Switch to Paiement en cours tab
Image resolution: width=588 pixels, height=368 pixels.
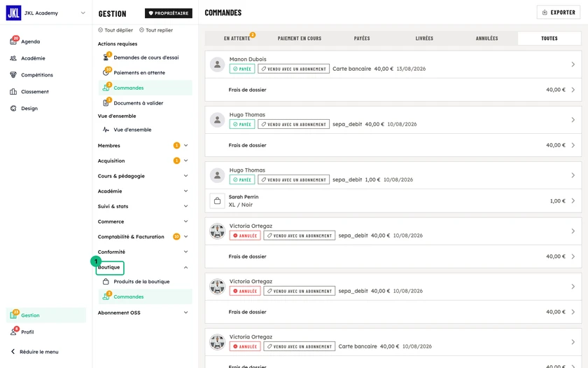pyautogui.click(x=300, y=39)
